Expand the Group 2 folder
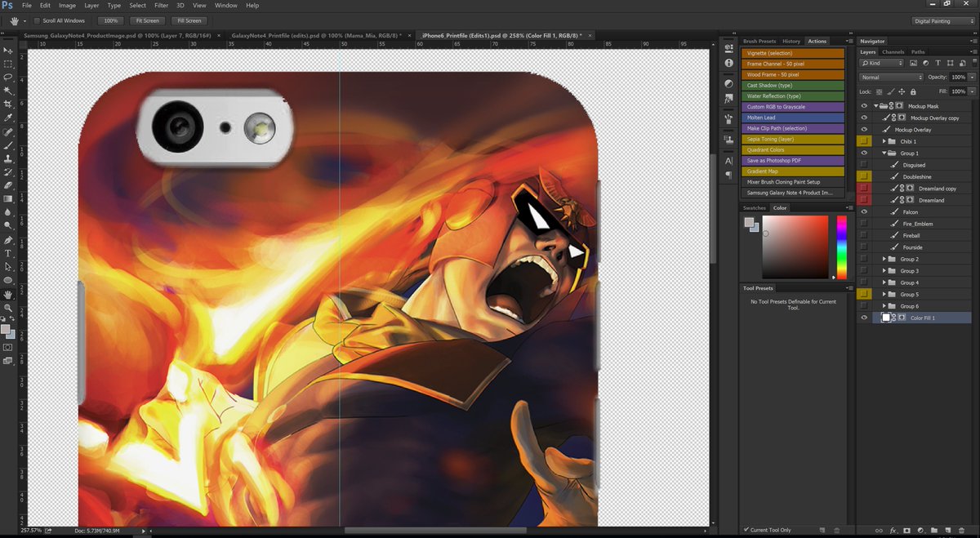Screen dimensions: 980x538 pos(884,259)
